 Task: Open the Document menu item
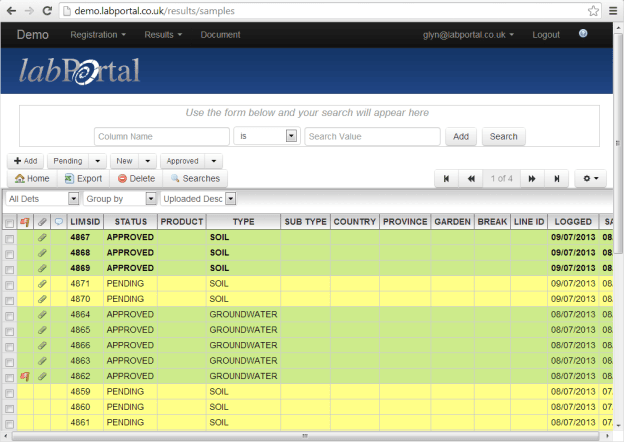220,35
